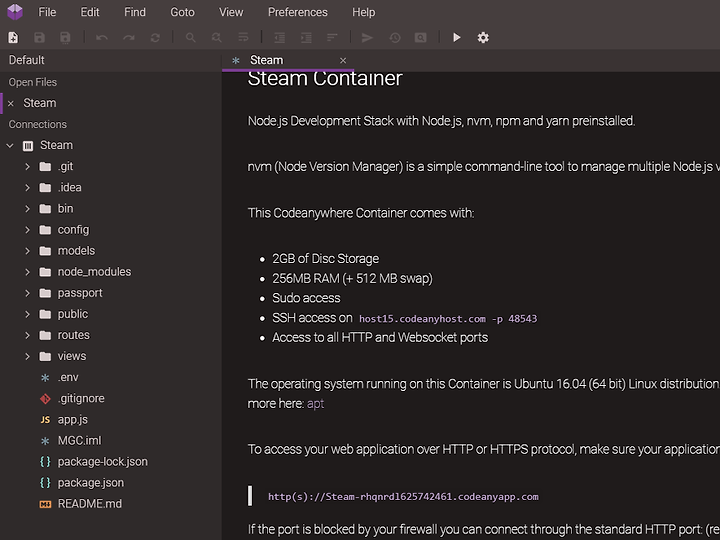Run the project with the play icon

(456, 38)
